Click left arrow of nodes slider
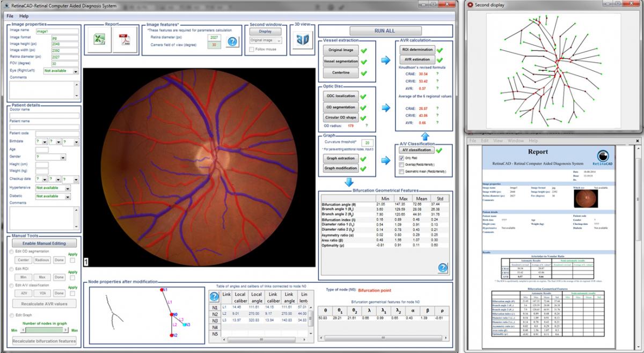 point(22,330)
